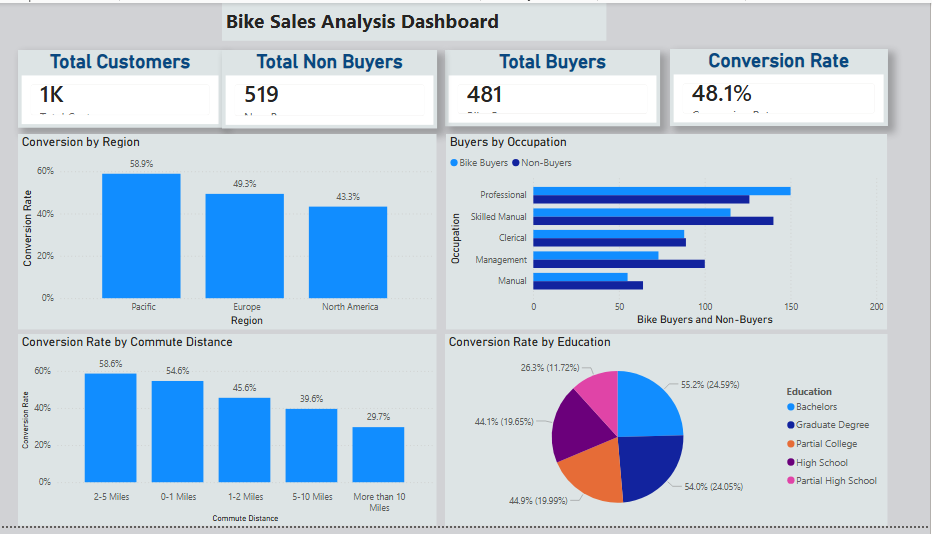This screenshot has width=932, height=534.
Task: Click the 39.6% commute data label
Action: (311, 399)
